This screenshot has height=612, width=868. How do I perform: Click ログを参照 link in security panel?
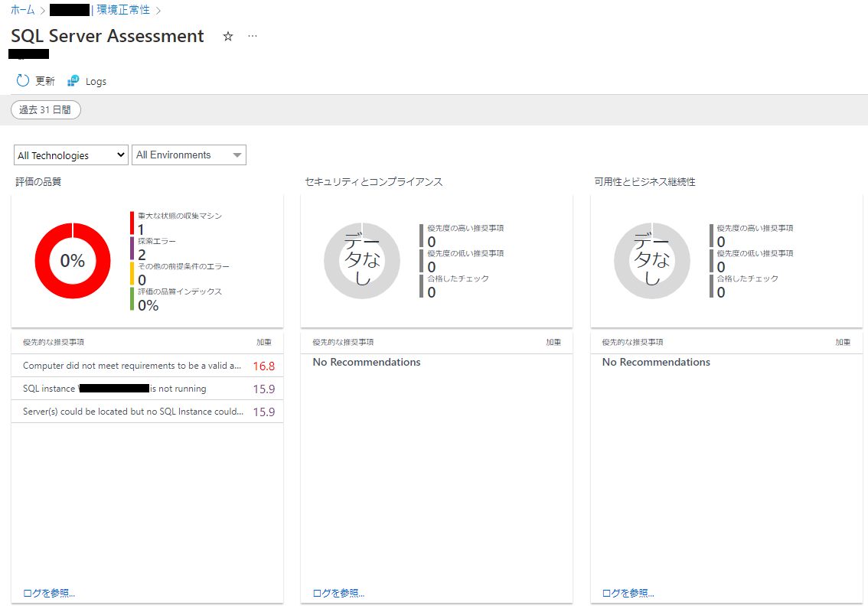tap(338, 593)
